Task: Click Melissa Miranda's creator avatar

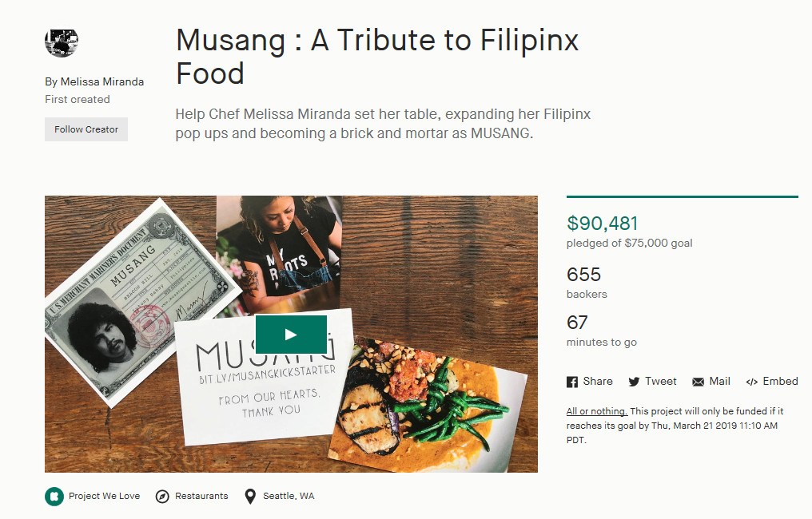Action: coord(62,42)
